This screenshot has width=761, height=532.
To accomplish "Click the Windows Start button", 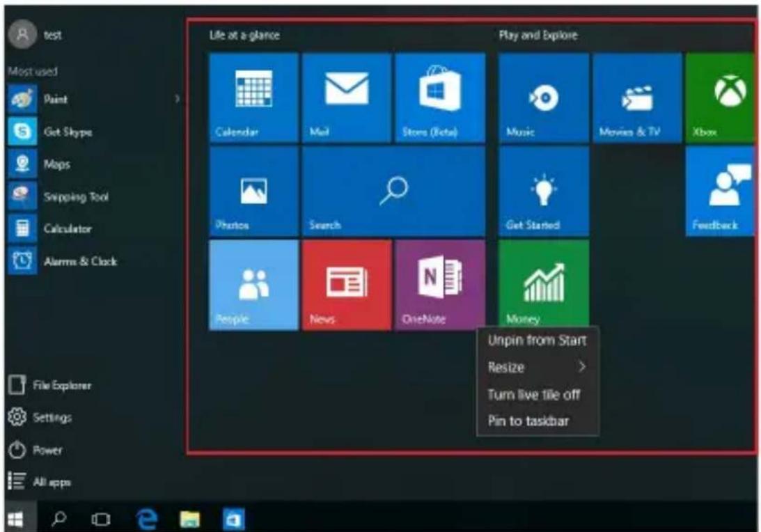I will pyautogui.click(x=16, y=520).
